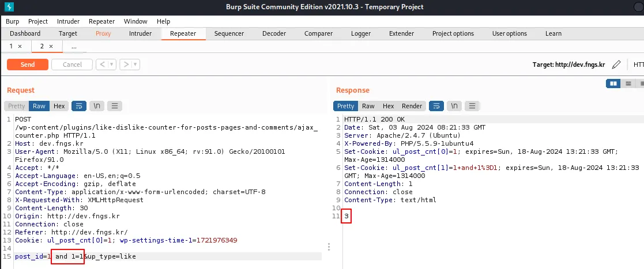Select Repeater request tab 1
The height and width of the screenshot is (269, 644).
pyautogui.click(x=11, y=46)
